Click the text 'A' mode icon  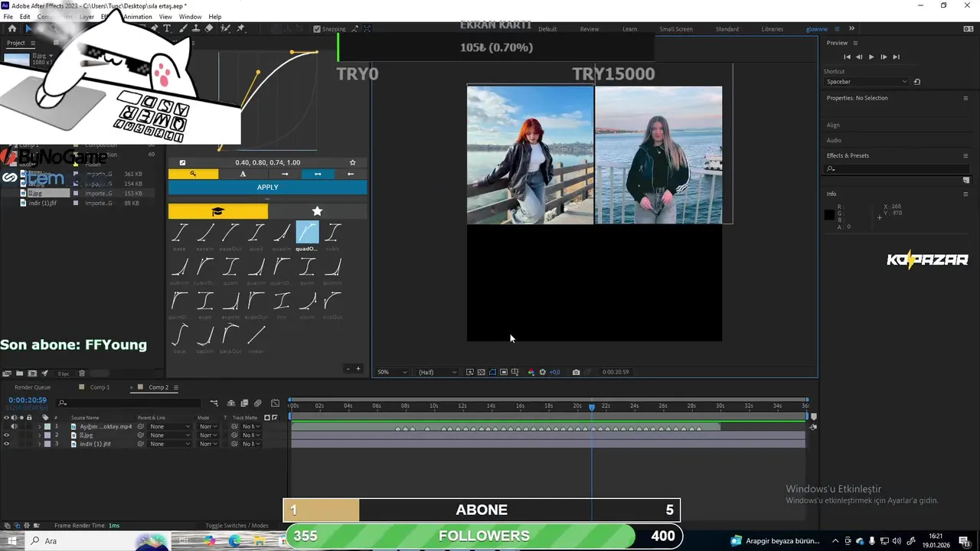243,174
